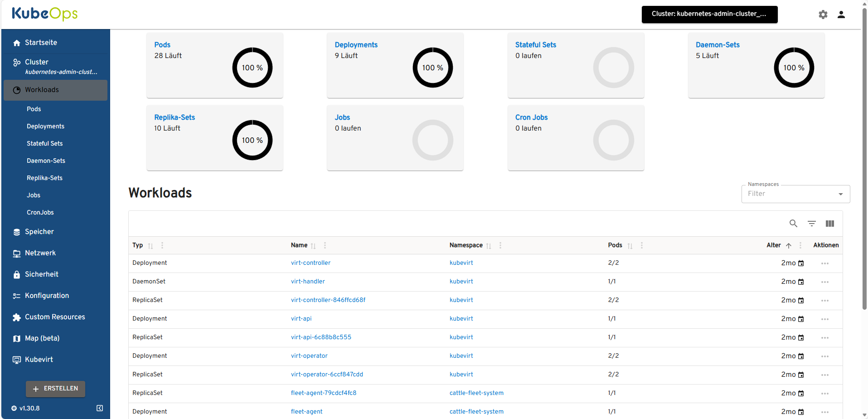Viewport: 868px width, 419px height.
Task: Open actions ellipsis for virt-handler row
Action: pyautogui.click(x=824, y=282)
